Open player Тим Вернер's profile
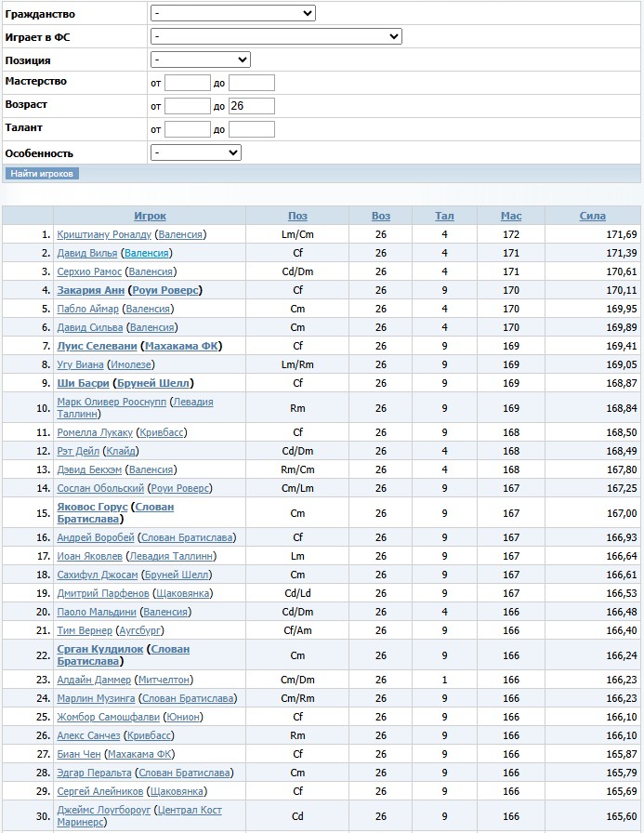The width and height of the screenshot is (644, 833). [85, 630]
